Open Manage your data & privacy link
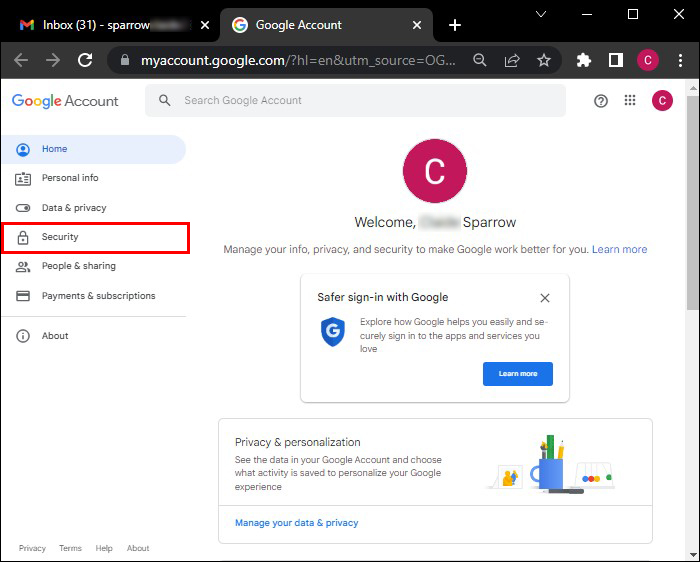This screenshot has width=700, height=562. pyautogui.click(x=296, y=523)
